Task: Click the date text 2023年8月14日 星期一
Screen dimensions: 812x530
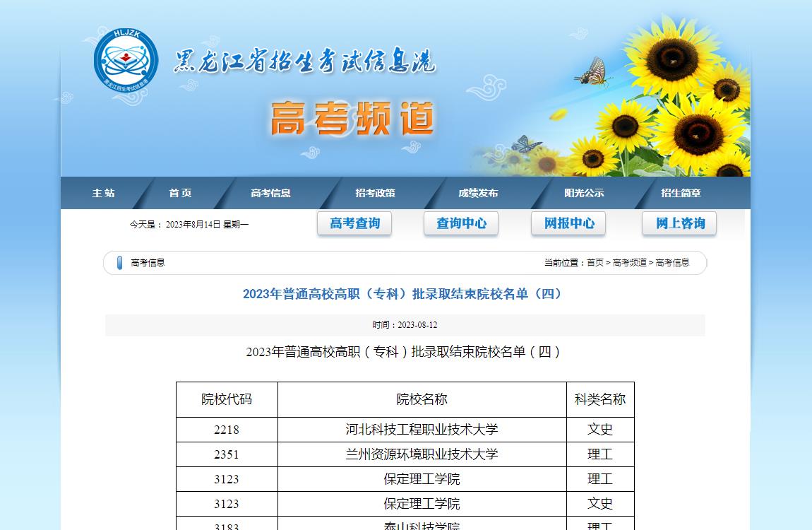Action: click(207, 224)
